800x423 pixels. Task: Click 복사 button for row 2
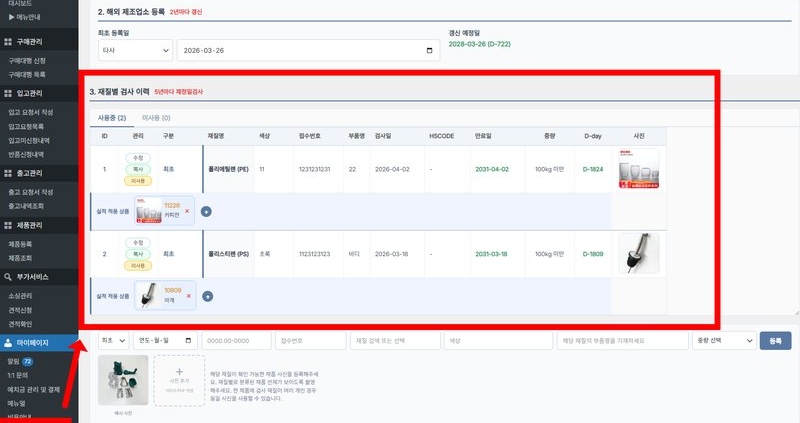[140, 254]
